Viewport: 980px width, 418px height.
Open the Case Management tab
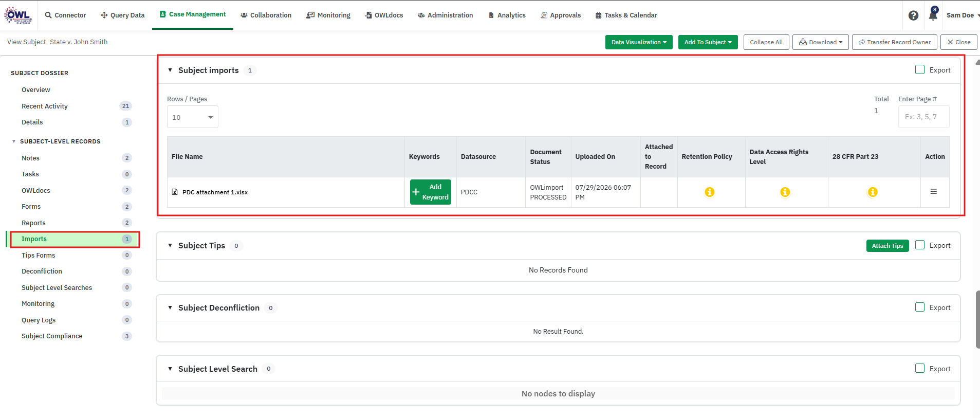pyautogui.click(x=193, y=14)
